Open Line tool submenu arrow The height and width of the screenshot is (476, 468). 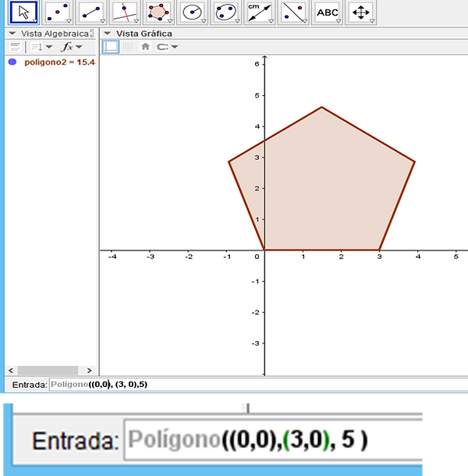tap(103, 21)
